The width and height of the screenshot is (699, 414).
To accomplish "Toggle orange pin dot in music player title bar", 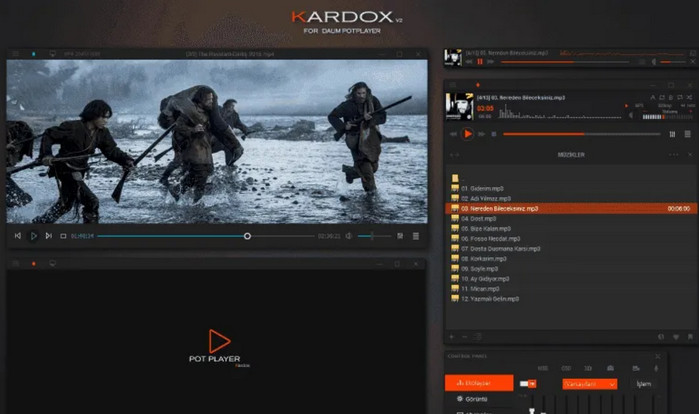I will [478, 85].
